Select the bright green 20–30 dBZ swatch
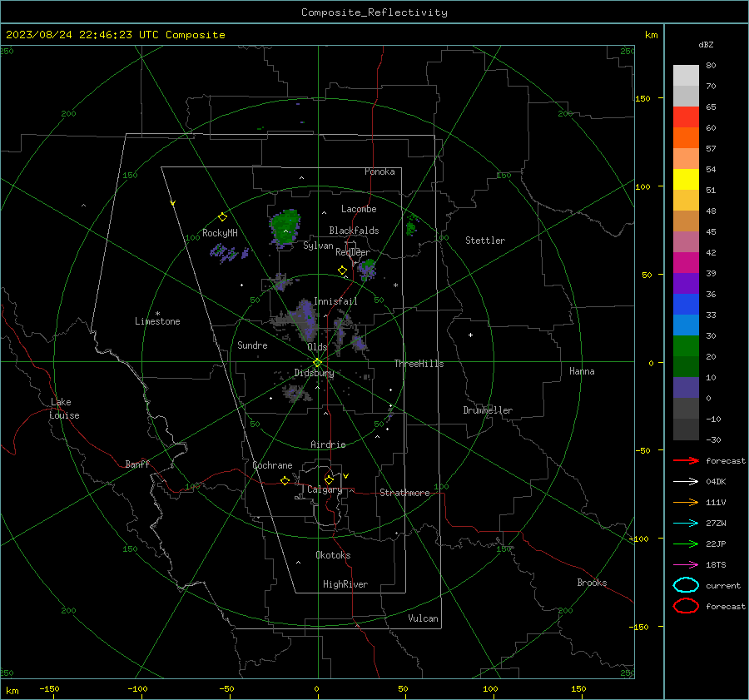The width and height of the screenshot is (749, 700). [x=686, y=346]
